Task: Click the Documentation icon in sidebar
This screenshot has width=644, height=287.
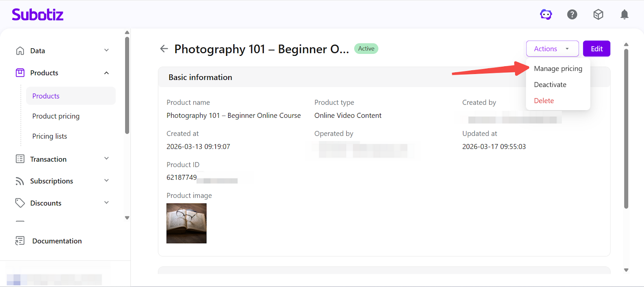Action: coord(20,241)
